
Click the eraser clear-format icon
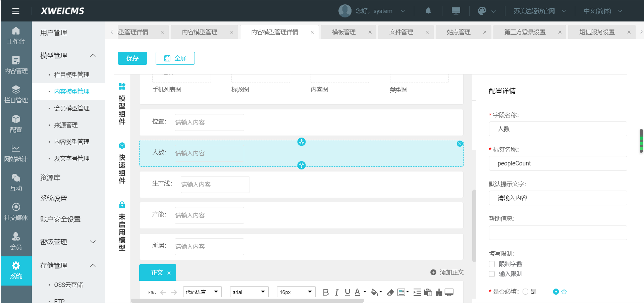point(390,292)
